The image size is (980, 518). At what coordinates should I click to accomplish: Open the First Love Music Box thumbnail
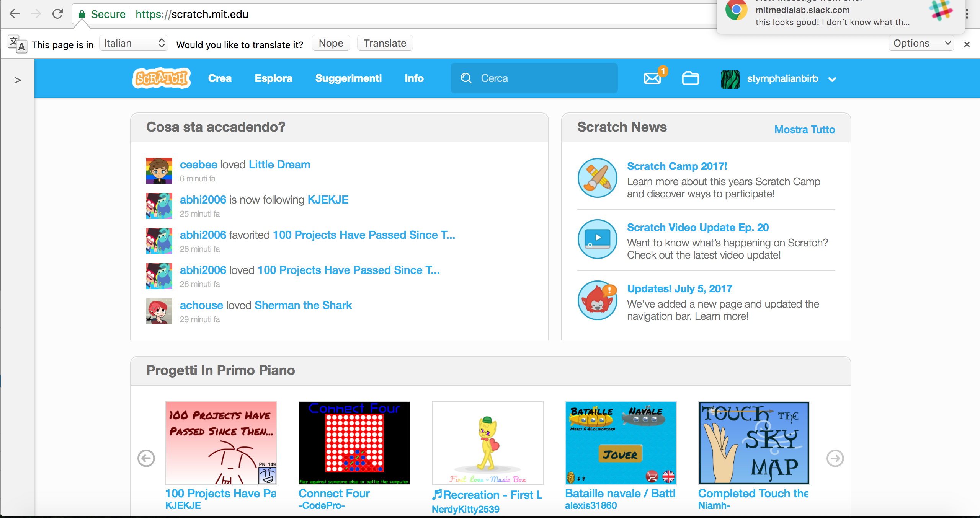point(487,443)
